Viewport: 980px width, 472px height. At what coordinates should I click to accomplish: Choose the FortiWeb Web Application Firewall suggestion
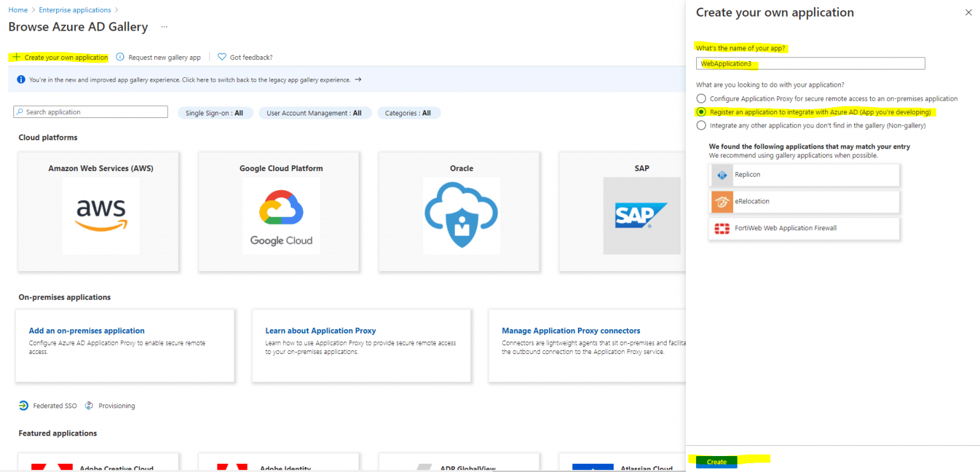(804, 228)
